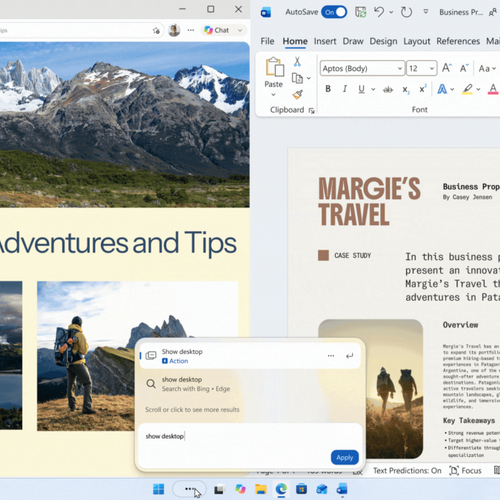Toggle Italic formatting
500x500 pixels.
pyautogui.click(x=345, y=89)
